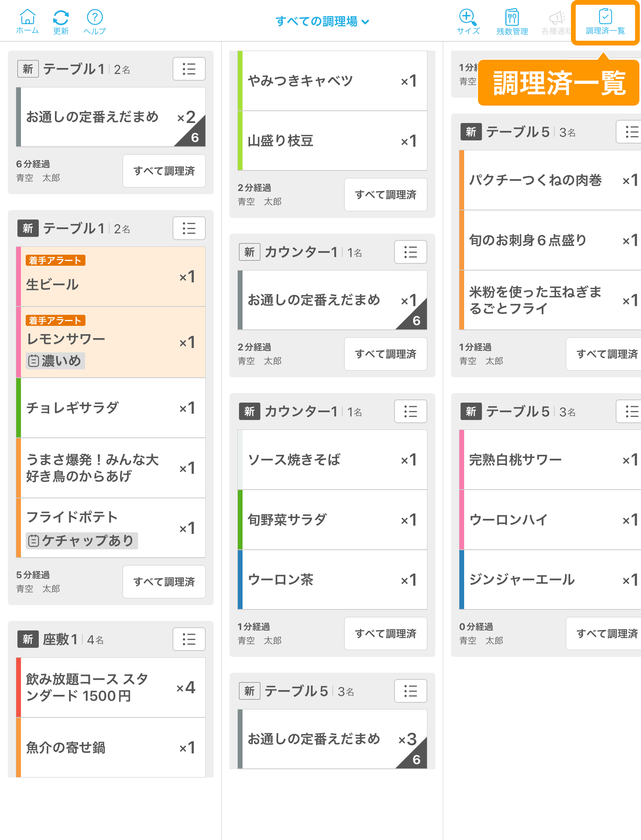Select 旬のお刺身６点盛り item

[550, 240]
